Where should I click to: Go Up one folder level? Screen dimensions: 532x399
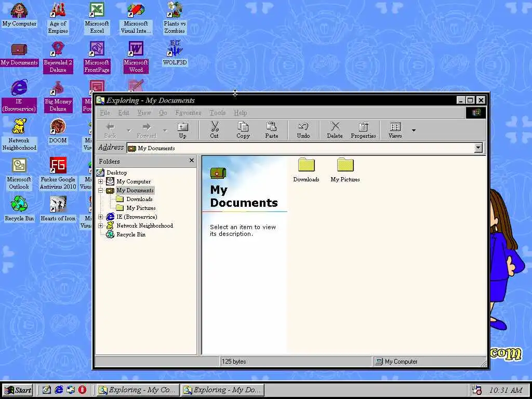click(x=182, y=130)
